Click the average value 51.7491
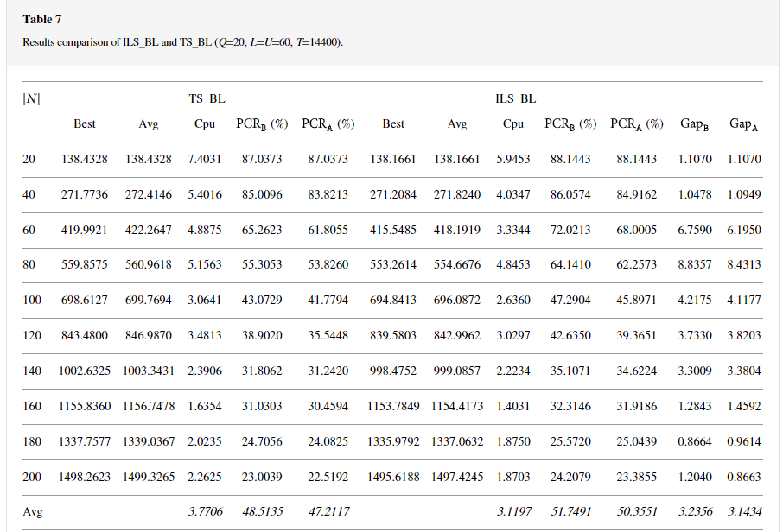Image resolution: width=783 pixels, height=532 pixels. click(x=571, y=512)
